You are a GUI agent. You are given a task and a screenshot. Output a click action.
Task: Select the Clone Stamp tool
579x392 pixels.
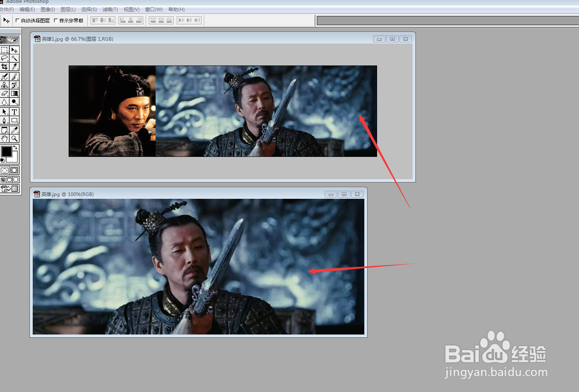pyautogui.click(x=4, y=85)
